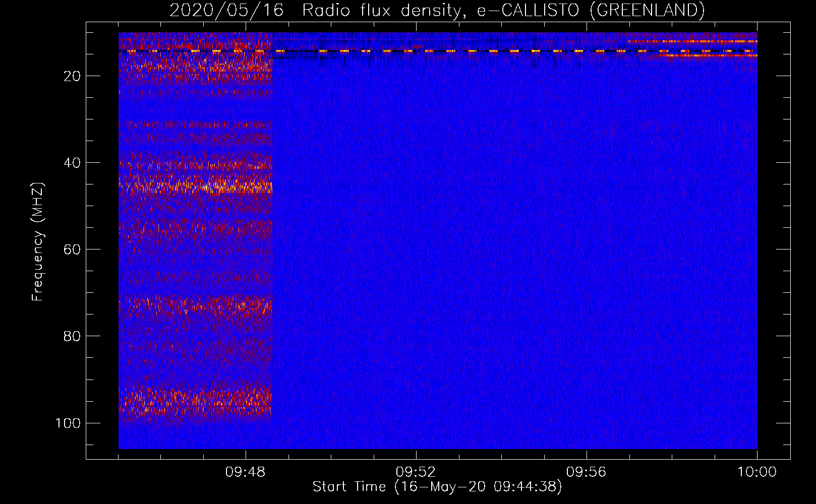Click the 60 MHz frequency tick label

72,249
